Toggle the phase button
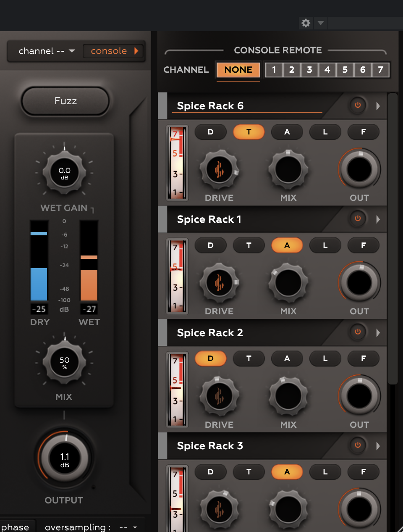 click(15, 527)
